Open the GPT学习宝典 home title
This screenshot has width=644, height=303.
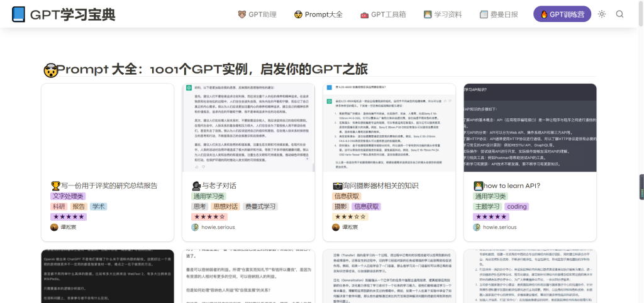73,15
